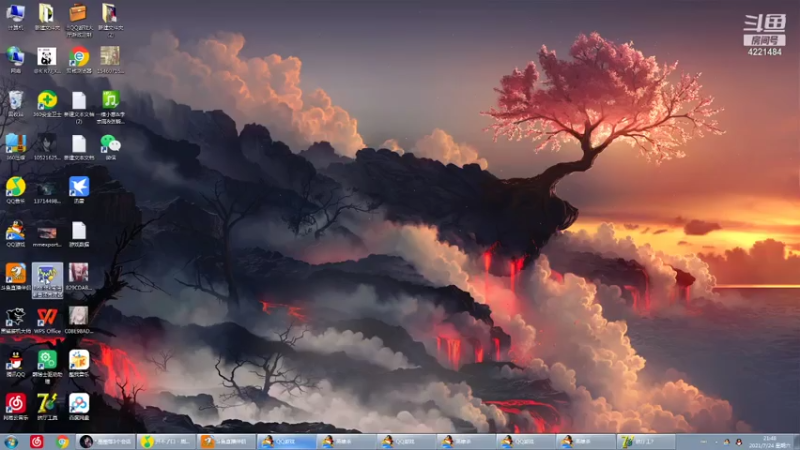Launch 360 Security Guard shortcut

tap(47, 104)
